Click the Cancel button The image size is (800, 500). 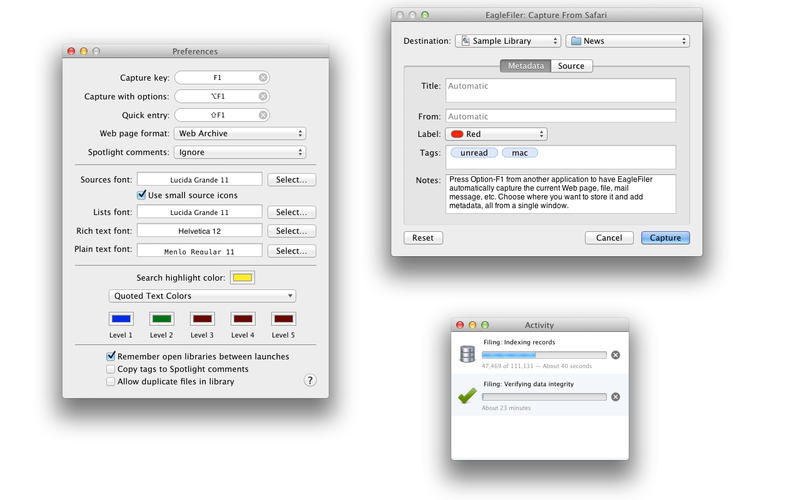(609, 238)
